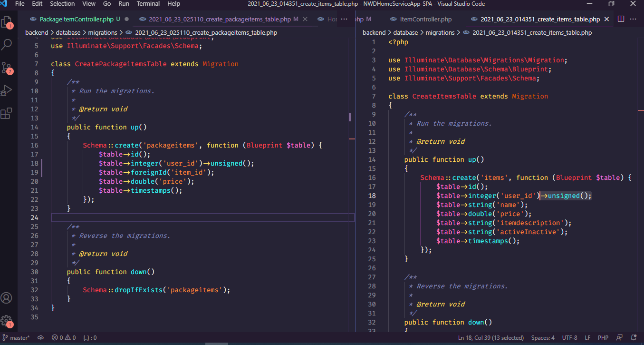Screen dimensions: 644x345
Task: Change indentation via Spaces: 4
Action: click(543, 338)
